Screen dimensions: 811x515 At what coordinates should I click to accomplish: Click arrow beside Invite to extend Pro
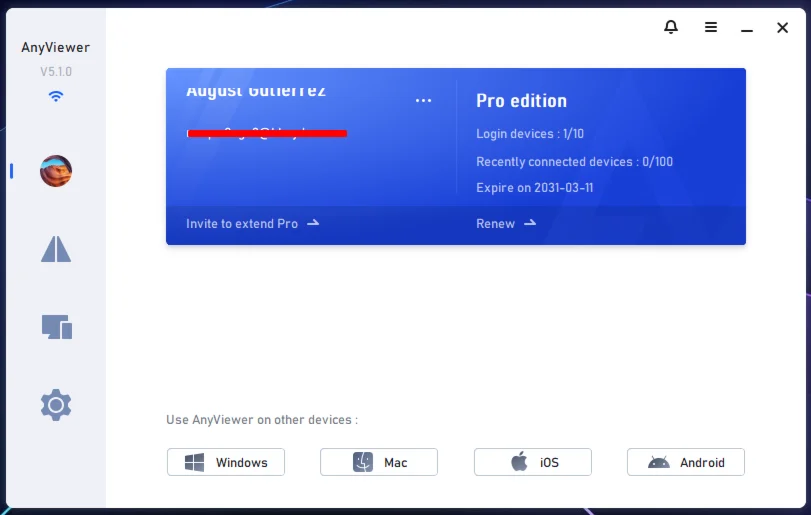(313, 223)
